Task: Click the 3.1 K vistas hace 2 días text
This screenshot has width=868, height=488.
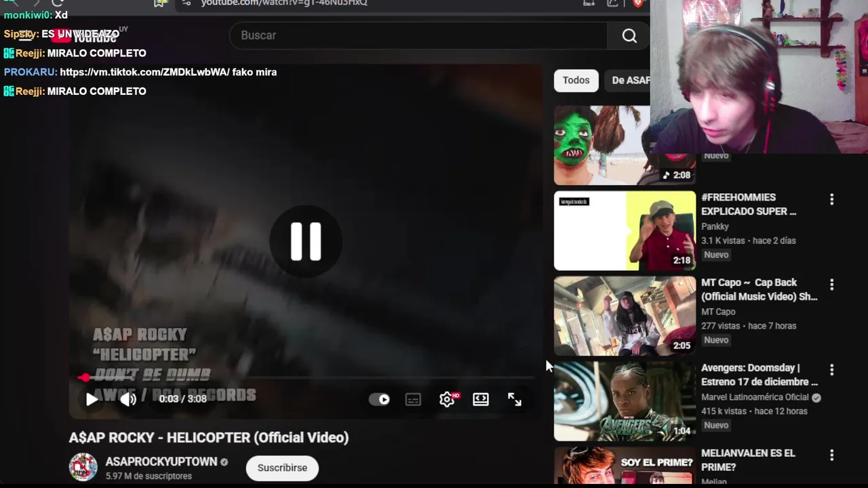Action: coord(749,241)
